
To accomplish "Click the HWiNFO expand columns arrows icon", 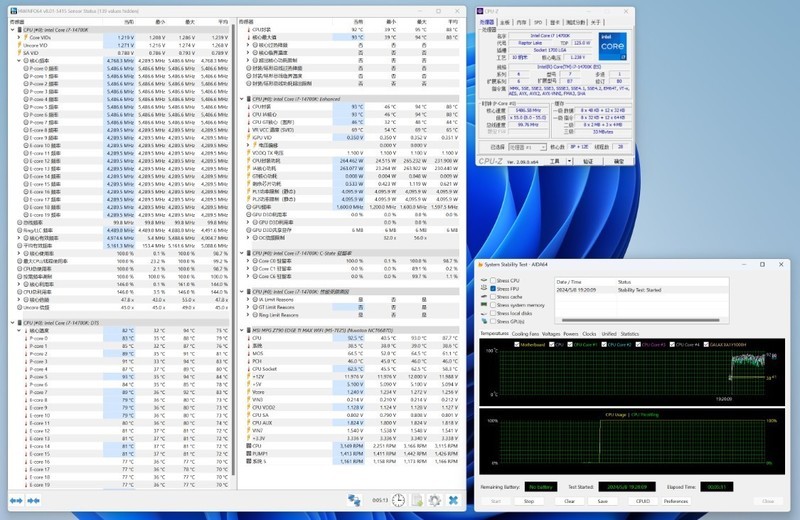I will pyautogui.click(x=16, y=500).
